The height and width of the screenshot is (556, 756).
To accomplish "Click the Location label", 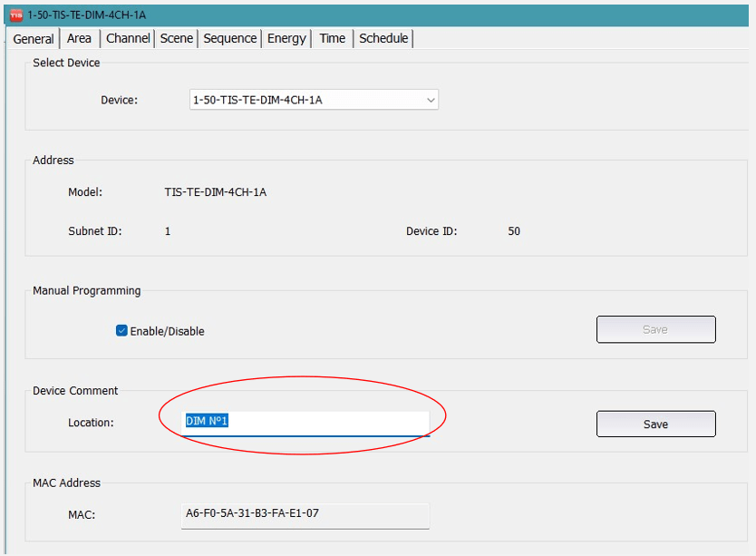I will pos(92,423).
